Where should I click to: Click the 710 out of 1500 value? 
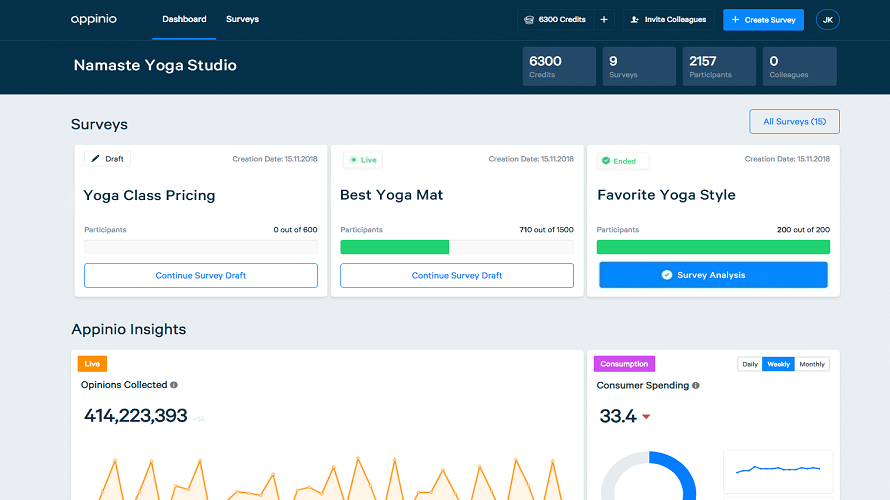pyautogui.click(x=546, y=230)
